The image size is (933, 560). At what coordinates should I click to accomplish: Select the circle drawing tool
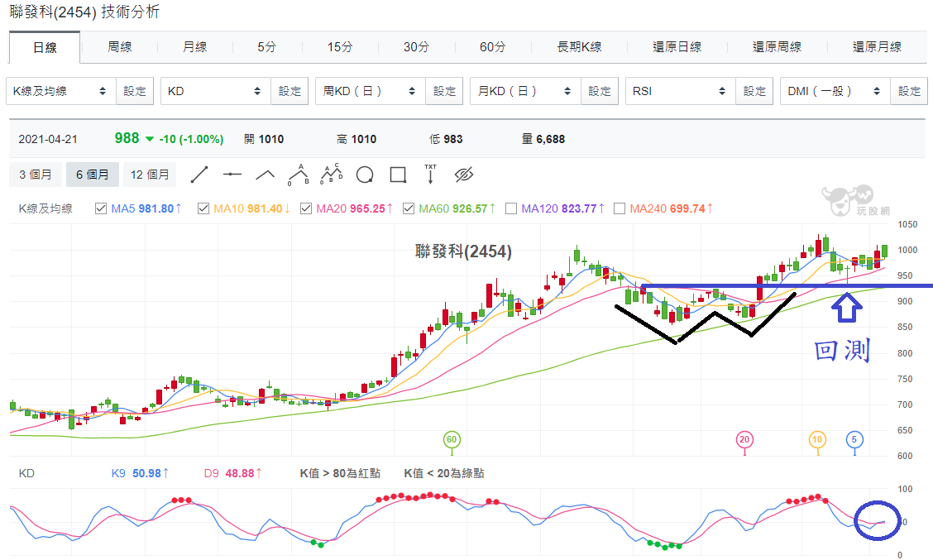pyautogui.click(x=365, y=175)
